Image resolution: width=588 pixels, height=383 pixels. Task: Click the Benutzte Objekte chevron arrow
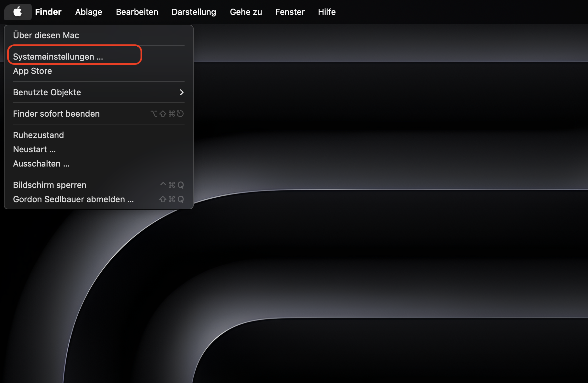pyautogui.click(x=182, y=92)
